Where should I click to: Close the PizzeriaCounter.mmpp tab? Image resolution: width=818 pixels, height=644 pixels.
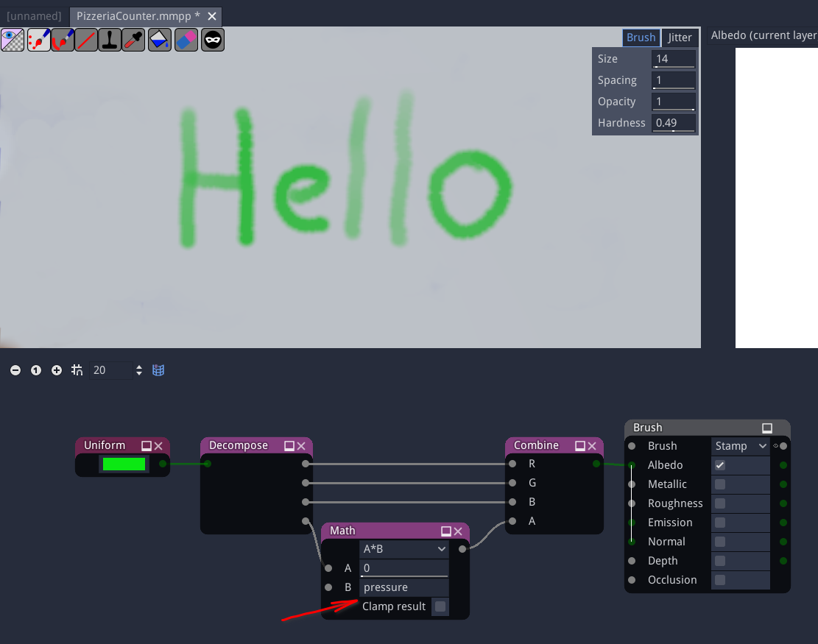point(213,15)
